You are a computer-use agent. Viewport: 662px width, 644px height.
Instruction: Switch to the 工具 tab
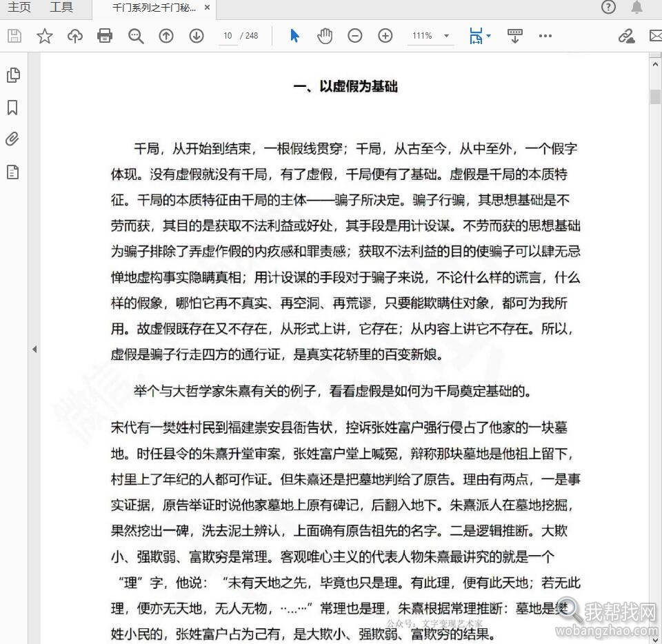61,7
